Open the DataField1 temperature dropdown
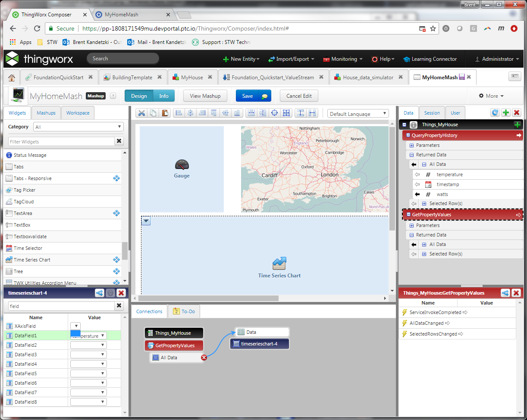Viewport: 527px width, 420px height. pyautogui.click(x=102, y=335)
